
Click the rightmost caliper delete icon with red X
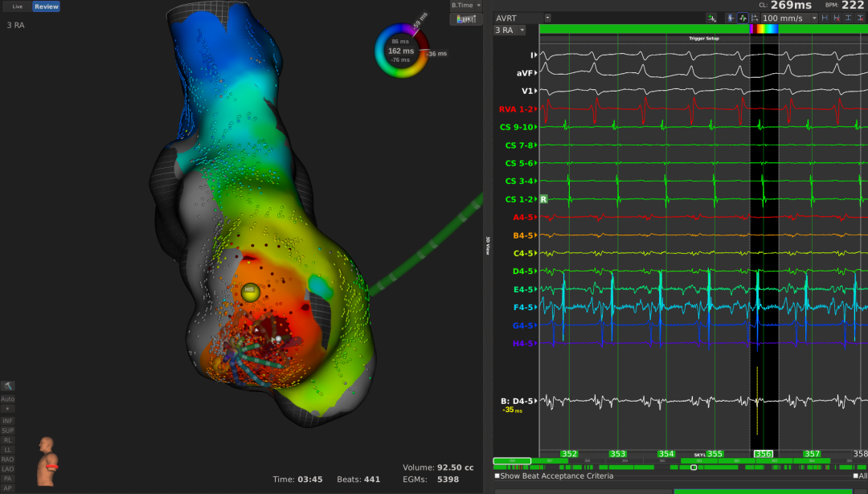(862, 18)
